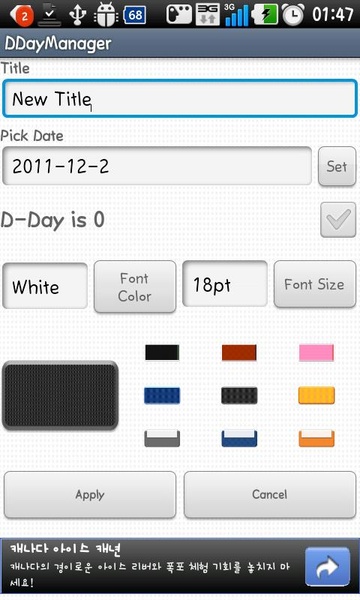Screen dimensions: 360x600
Task: Choose the blue lego-style background swatch
Action: point(162,396)
